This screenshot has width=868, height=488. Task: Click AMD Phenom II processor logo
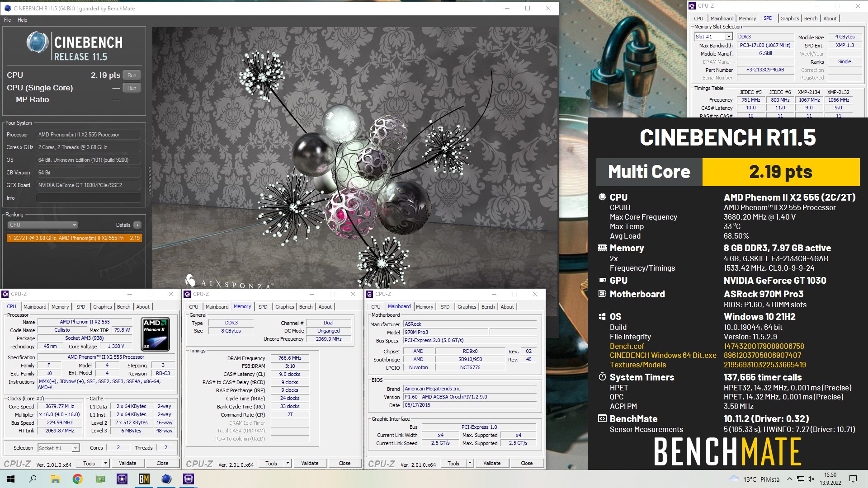point(156,334)
